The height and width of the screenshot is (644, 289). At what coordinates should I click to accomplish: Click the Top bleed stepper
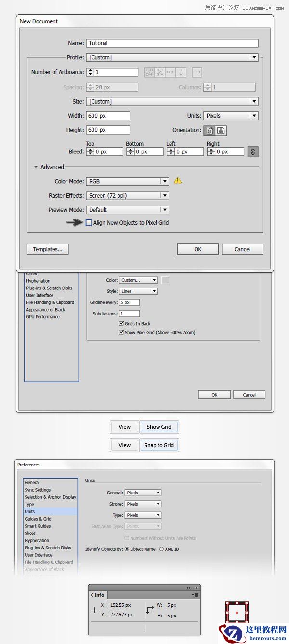pos(90,151)
